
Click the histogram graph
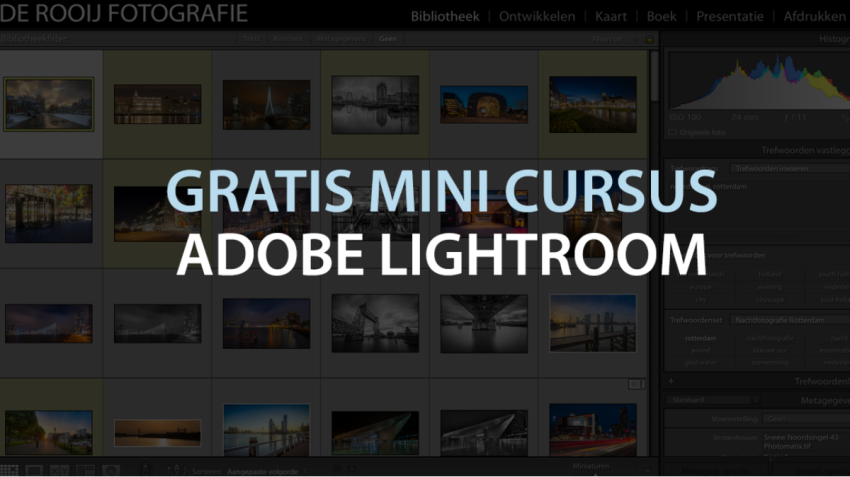(759, 80)
